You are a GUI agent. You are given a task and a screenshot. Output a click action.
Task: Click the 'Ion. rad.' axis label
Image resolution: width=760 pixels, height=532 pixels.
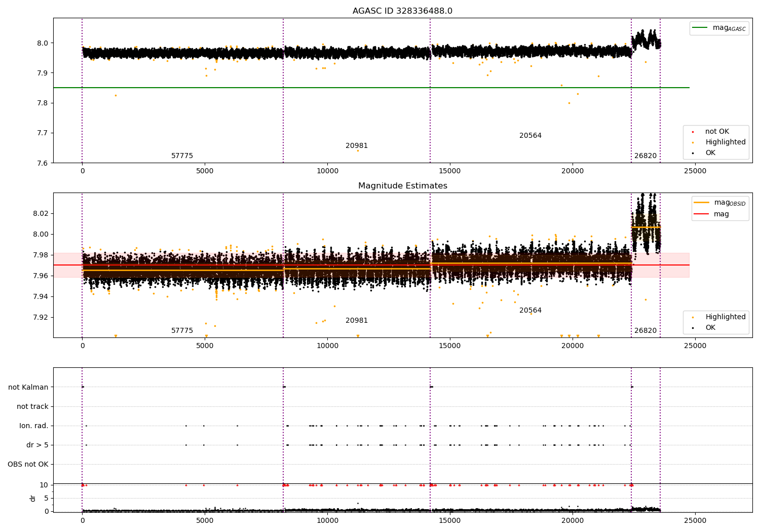click(x=34, y=426)
